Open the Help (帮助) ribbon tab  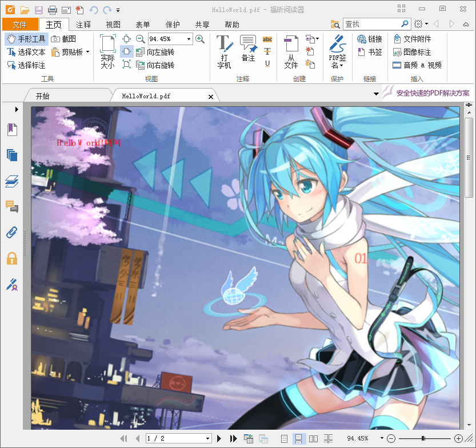tap(232, 25)
